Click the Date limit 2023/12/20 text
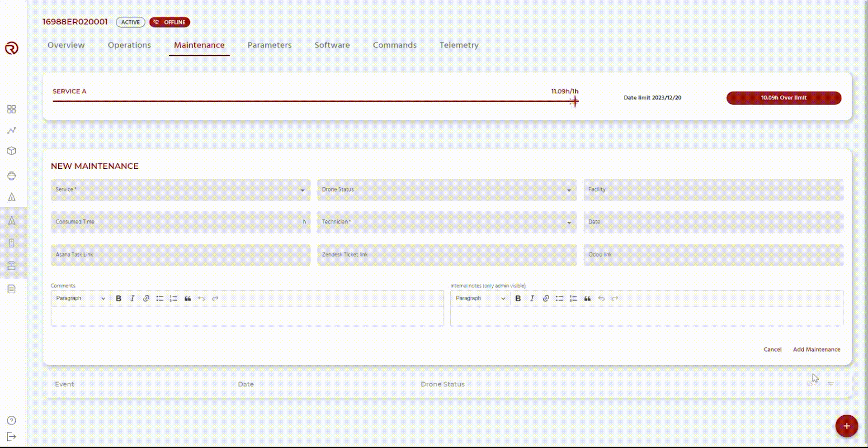 652,98
